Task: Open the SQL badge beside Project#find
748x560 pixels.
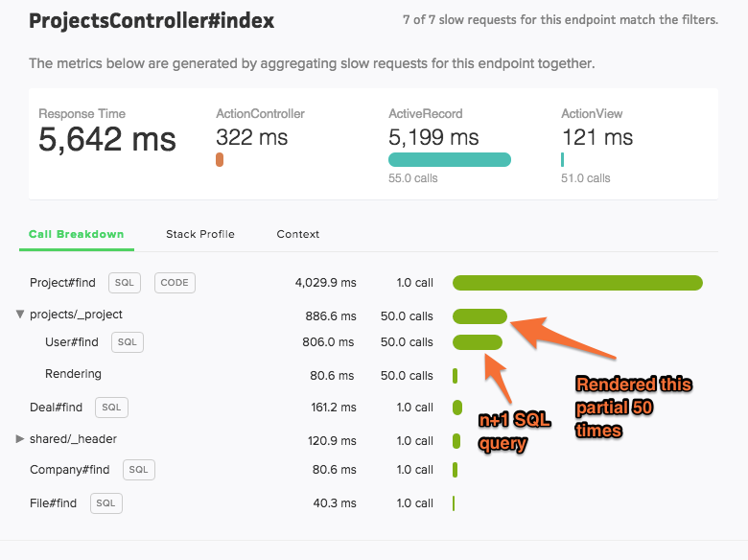Action: [125, 282]
